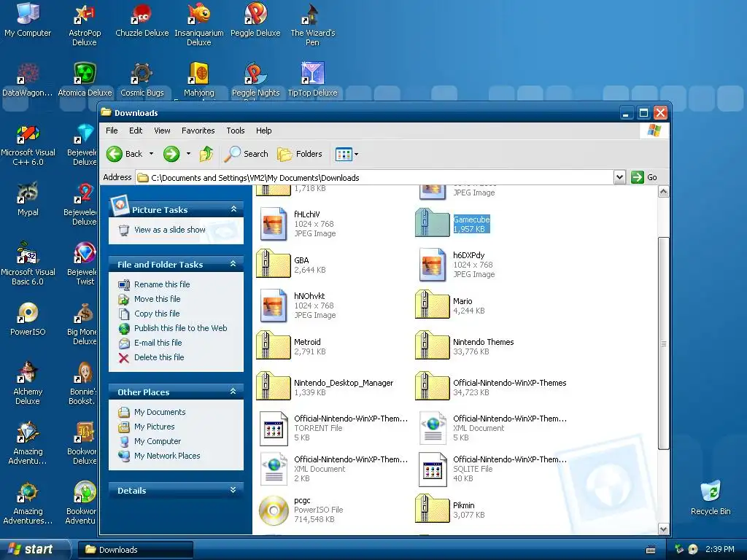This screenshot has height=560, width=747.
Task: Select the pcgc PowerISO file
Action: (x=300, y=510)
